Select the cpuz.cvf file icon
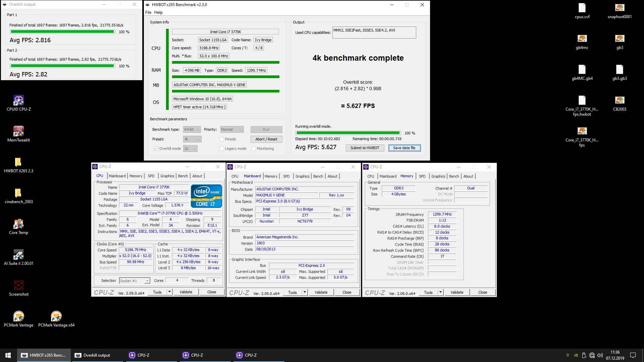The height and width of the screenshot is (362, 644). 582,11
